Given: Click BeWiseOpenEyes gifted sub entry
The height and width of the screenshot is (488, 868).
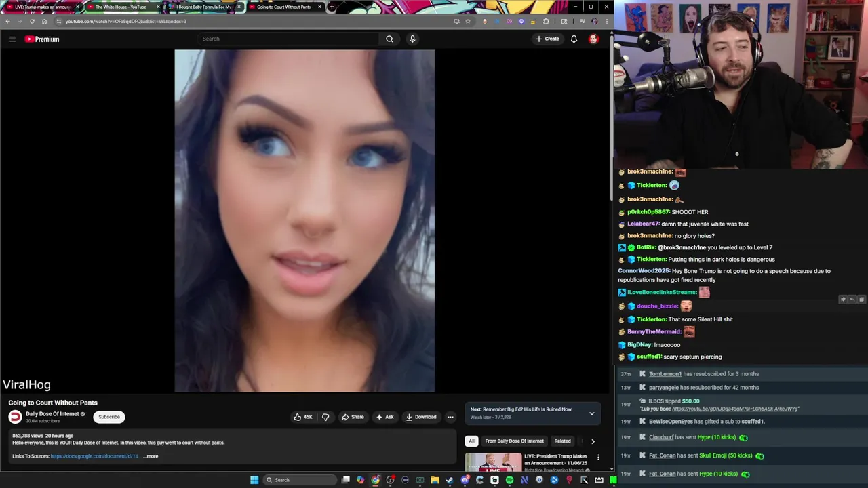Looking at the screenshot, I should [x=706, y=422].
